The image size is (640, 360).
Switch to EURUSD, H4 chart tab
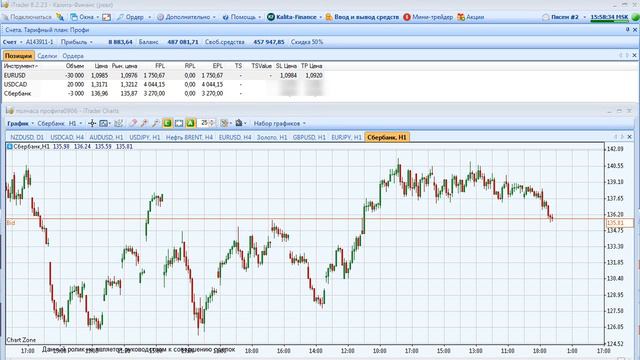click(235, 138)
